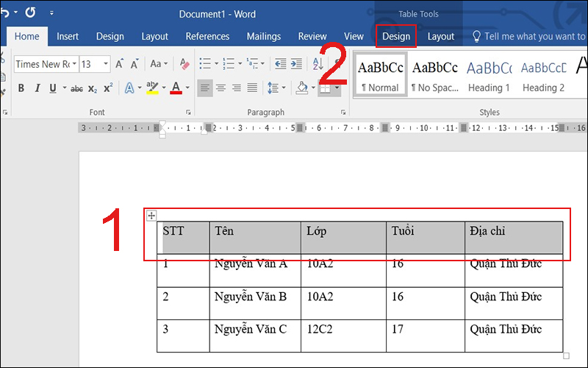Click the Justify alignment icon
This screenshot has width=588, height=368.
point(252,88)
